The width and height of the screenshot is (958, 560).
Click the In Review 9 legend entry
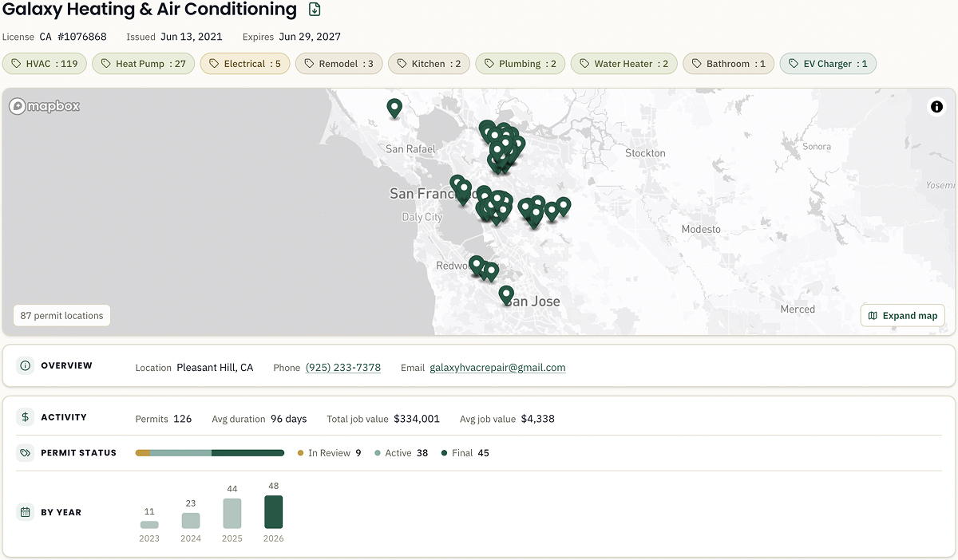(330, 453)
